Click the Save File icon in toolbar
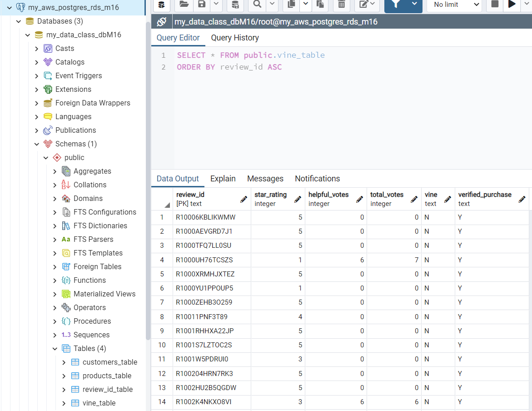 pyautogui.click(x=201, y=5)
